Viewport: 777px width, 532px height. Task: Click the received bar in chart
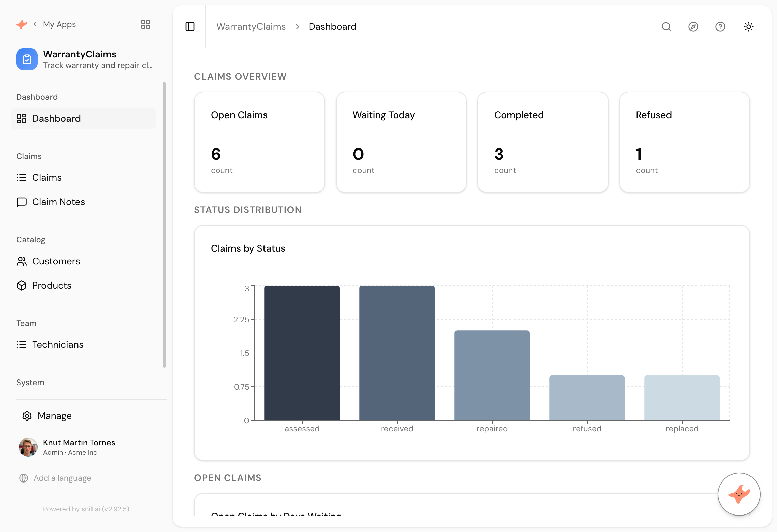coord(397,353)
